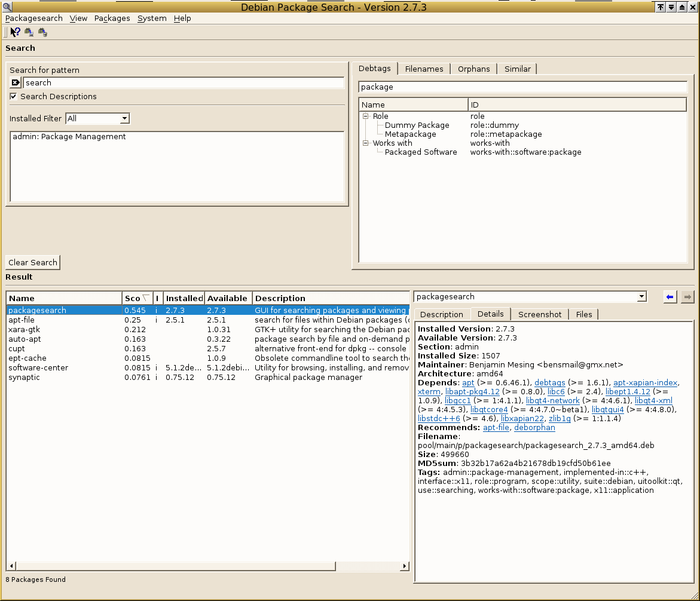Click the results scrollbar left arrow
The height and width of the screenshot is (601, 700).
point(11,566)
